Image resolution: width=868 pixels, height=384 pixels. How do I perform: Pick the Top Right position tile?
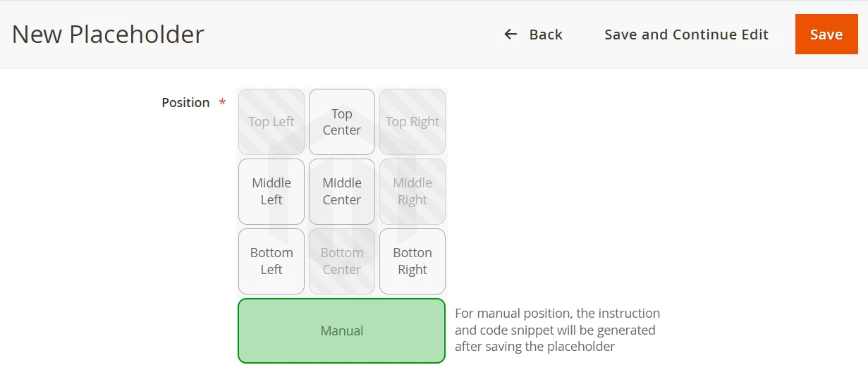(x=412, y=122)
